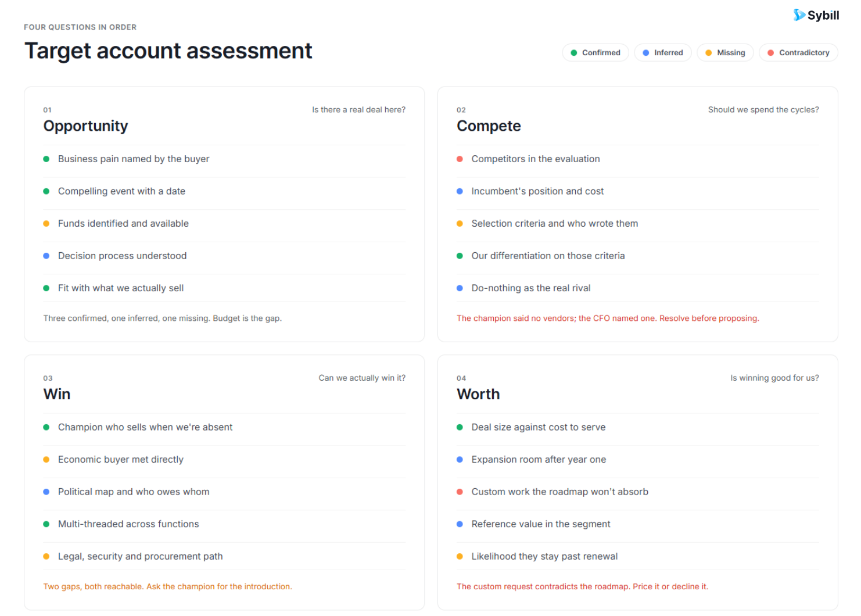Click 'Deal size against cost to serve'
Viewport: 861px width, 616px height.
coord(539,427)
